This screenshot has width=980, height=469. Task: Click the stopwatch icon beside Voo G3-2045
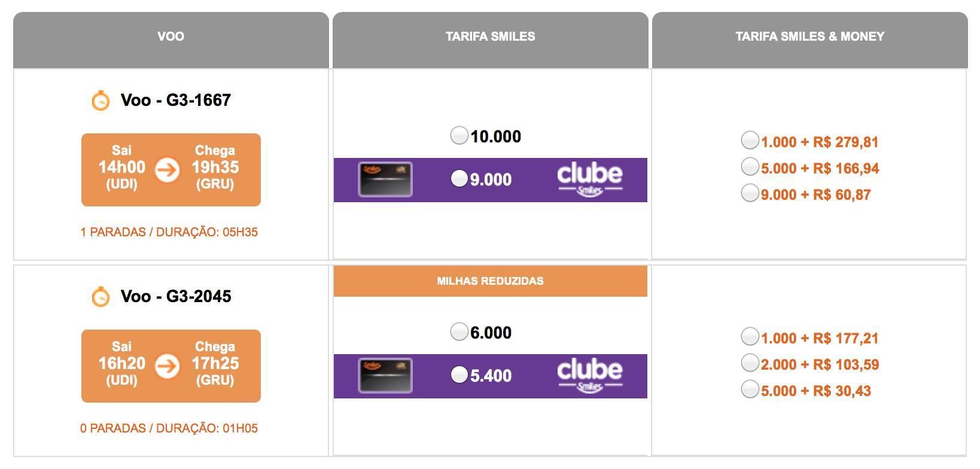click(101, 296)
